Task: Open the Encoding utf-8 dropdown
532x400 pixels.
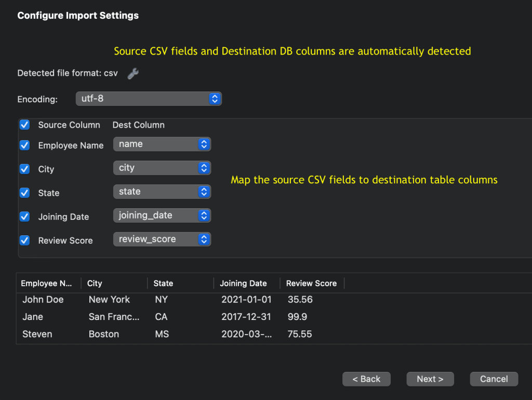Action: click(149, 99)
